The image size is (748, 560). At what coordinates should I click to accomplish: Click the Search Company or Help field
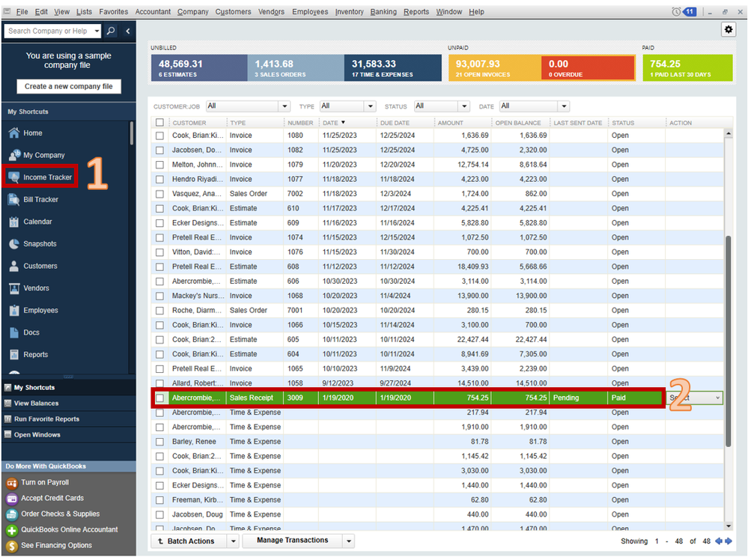[x=49, y=31]
